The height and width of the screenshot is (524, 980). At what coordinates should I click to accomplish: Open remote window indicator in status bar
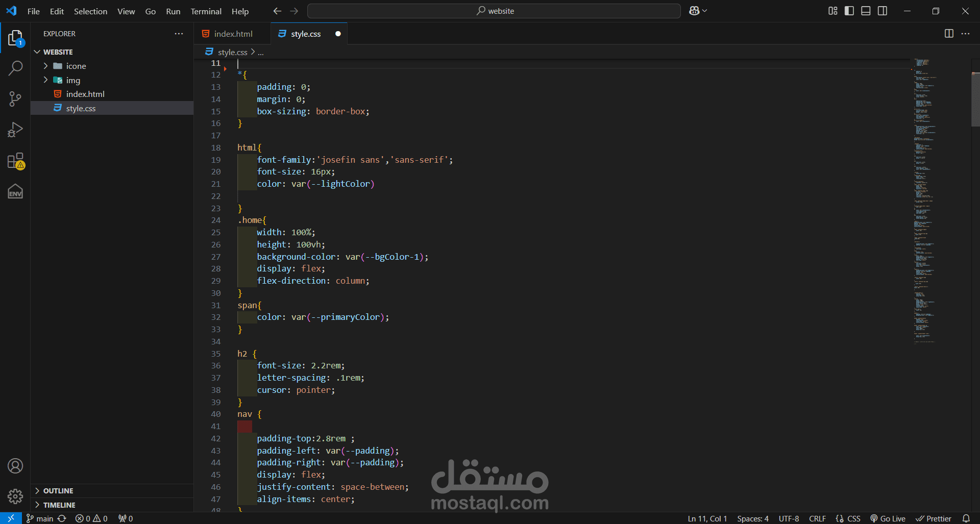[11, 518]
